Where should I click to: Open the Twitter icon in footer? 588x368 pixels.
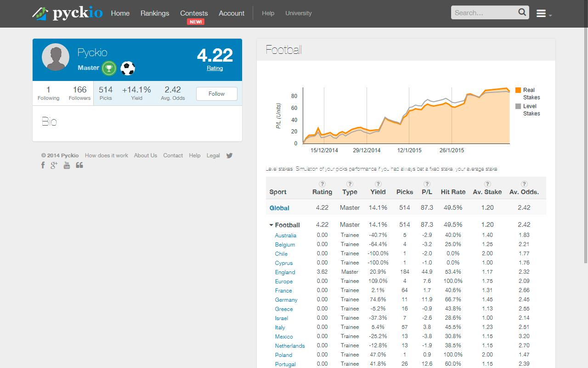[x=229, y=155]
